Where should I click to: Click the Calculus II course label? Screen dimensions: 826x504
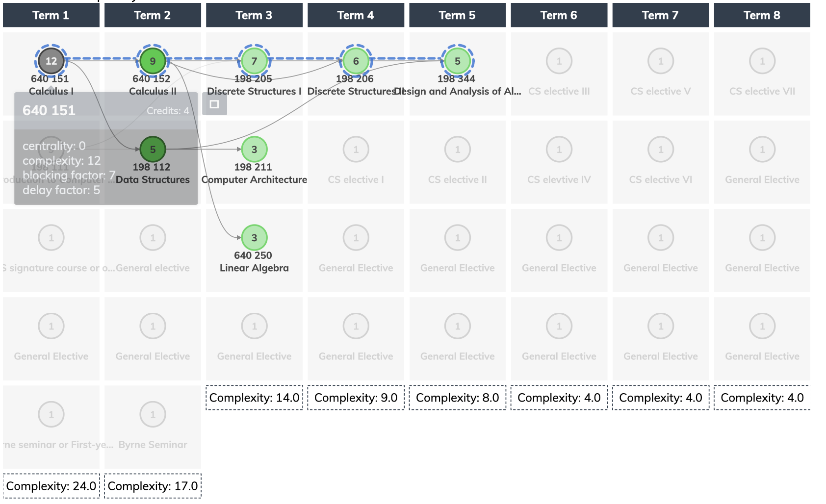153,91
